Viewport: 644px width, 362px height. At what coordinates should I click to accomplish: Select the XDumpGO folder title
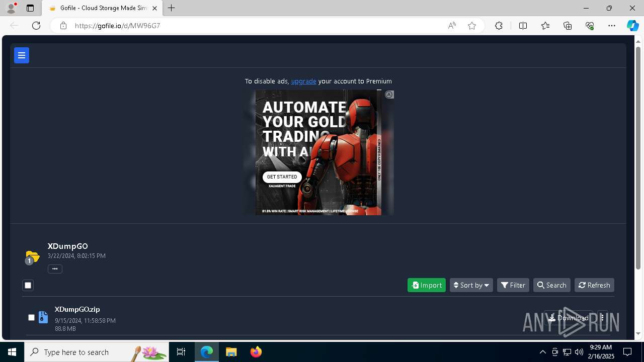pos(67,246)
